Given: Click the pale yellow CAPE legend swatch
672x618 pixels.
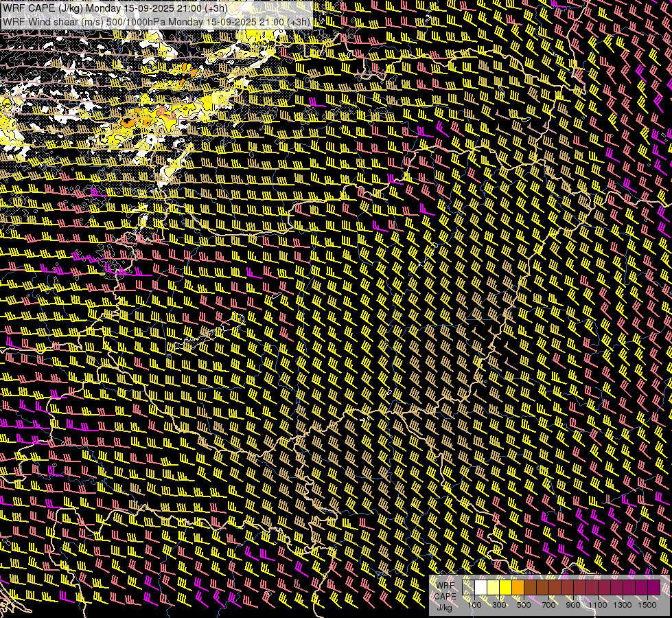Looking at the screenshot, I should pyautogui.click(x=494, y=587).
